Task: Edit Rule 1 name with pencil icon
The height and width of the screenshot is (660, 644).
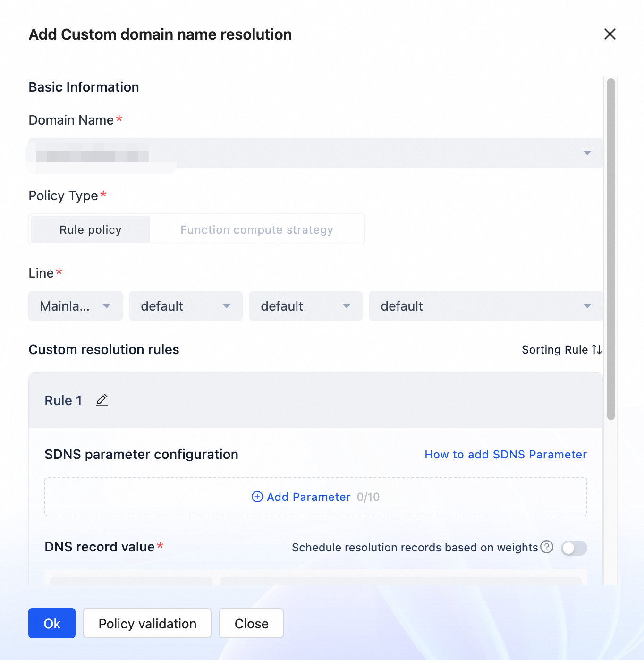Action: (102, 400)
